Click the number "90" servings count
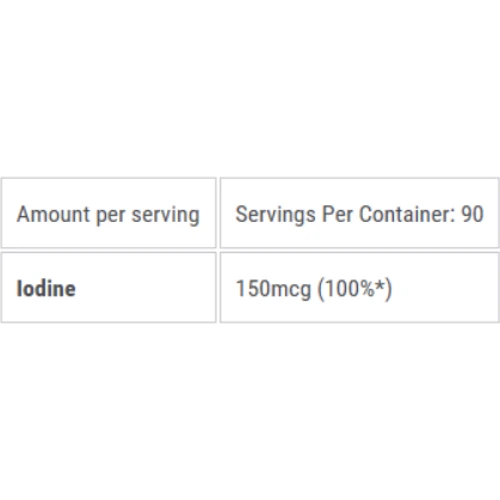This screenshot has height=500, width=500. 472,214
